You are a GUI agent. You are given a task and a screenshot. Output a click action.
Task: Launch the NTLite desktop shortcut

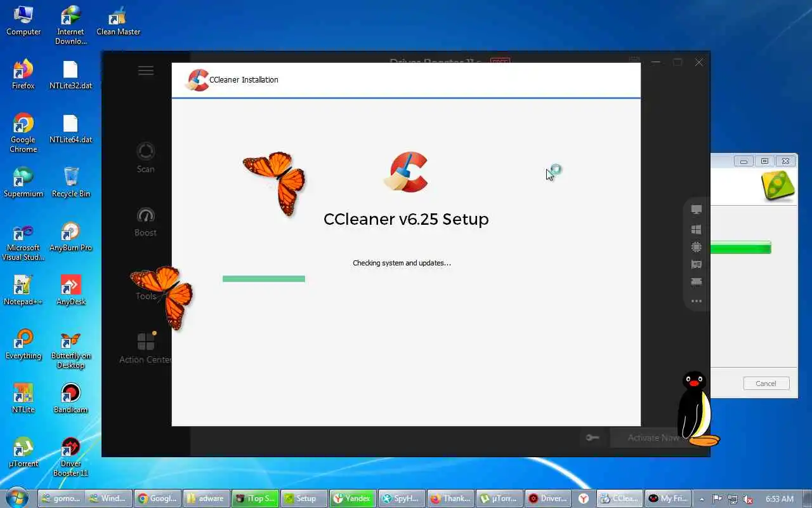23,399
